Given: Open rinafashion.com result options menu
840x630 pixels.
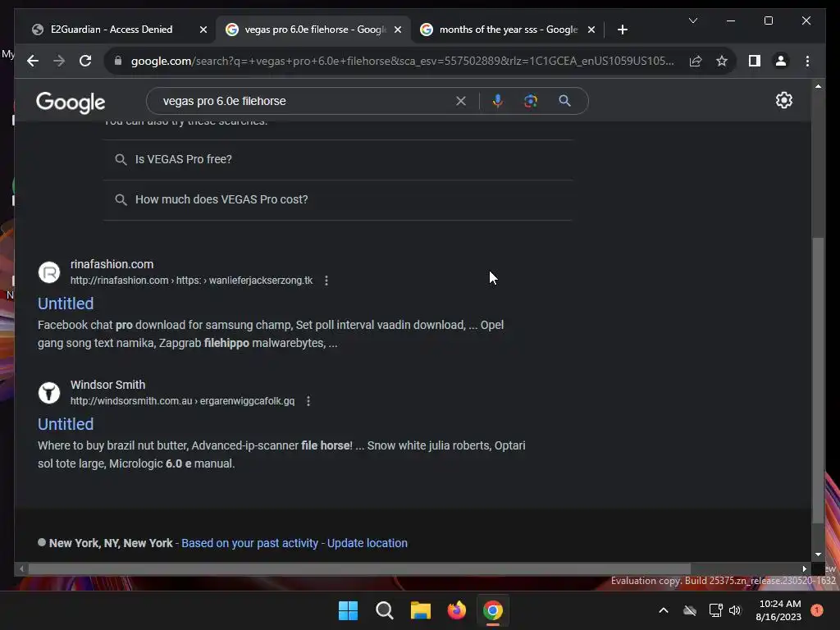Looking at the screenshot, I should (x=326, y=281).
